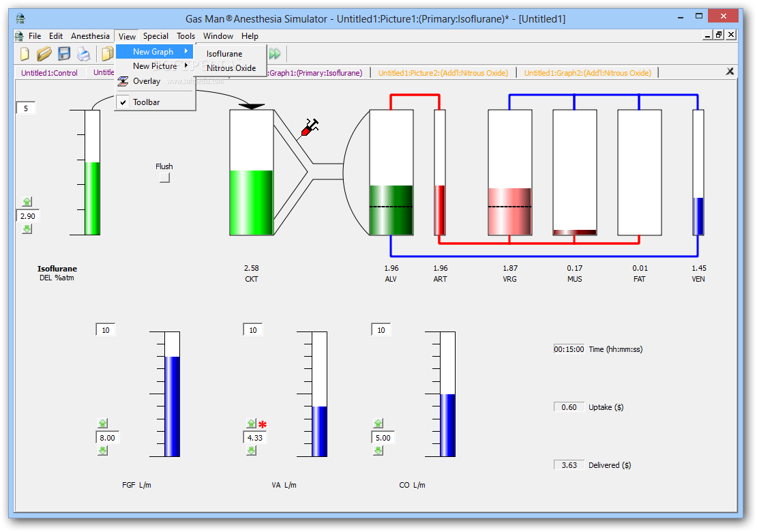Click the ALV alveolar compartment
The width and height of the screenshot is (757, 532).
(391, 173)
